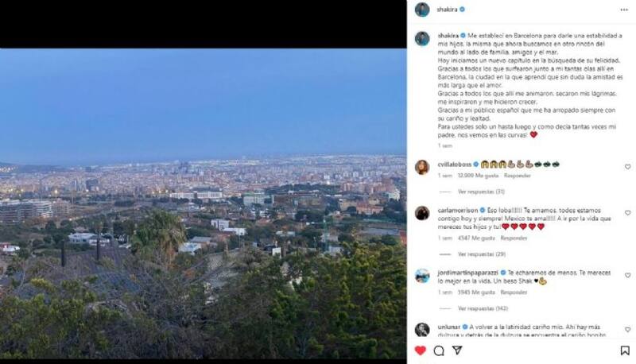636x364 pixels.
Task: Open the comment bubble icon
Action: coord(439,350)
